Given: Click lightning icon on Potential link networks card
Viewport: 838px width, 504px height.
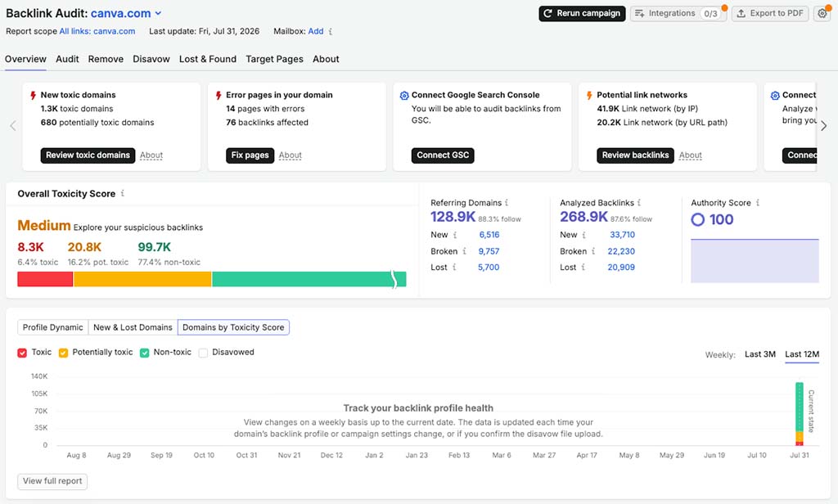Looking at the screenshot, I should (x=589, y=95).
